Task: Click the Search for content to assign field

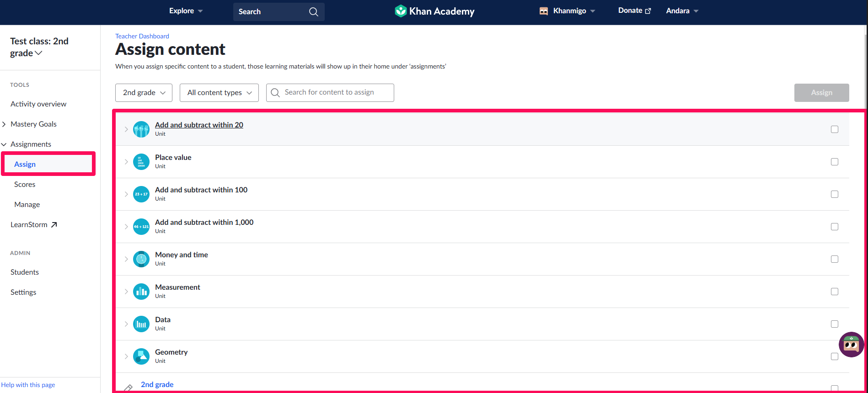Action: click(x=330, y=93)
